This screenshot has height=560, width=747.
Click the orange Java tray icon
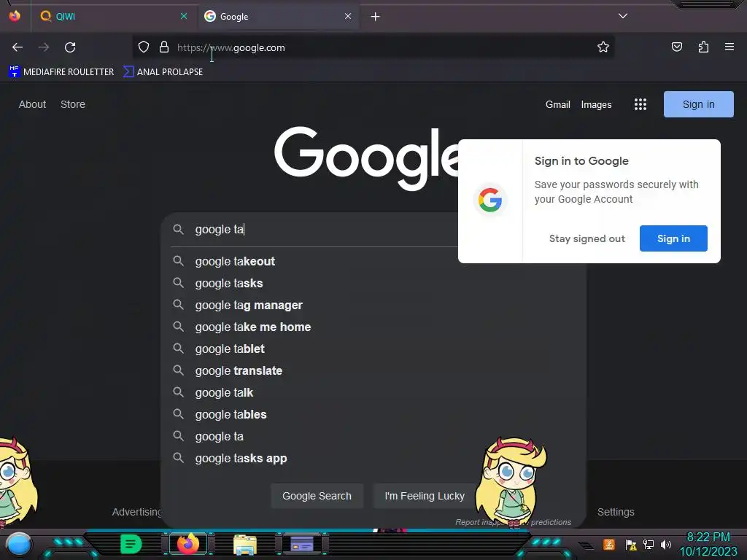tap(609, 544)
